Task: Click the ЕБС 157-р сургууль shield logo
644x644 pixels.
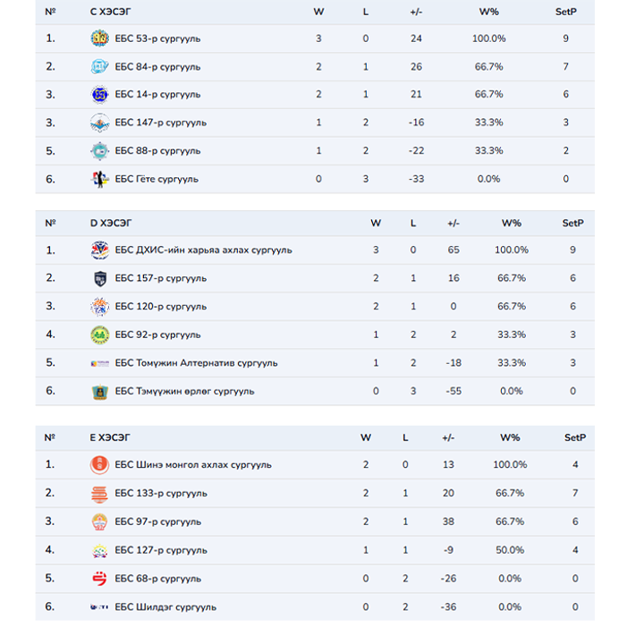Action: click(x=99, y=278)
